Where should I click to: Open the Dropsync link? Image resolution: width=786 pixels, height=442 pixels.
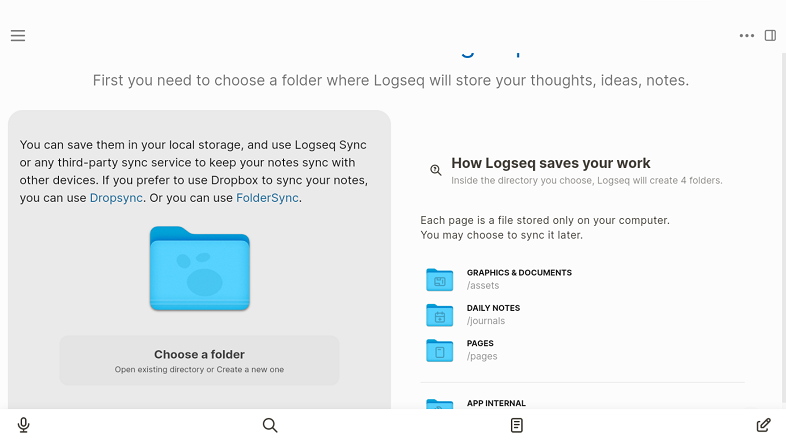(117, 198)
